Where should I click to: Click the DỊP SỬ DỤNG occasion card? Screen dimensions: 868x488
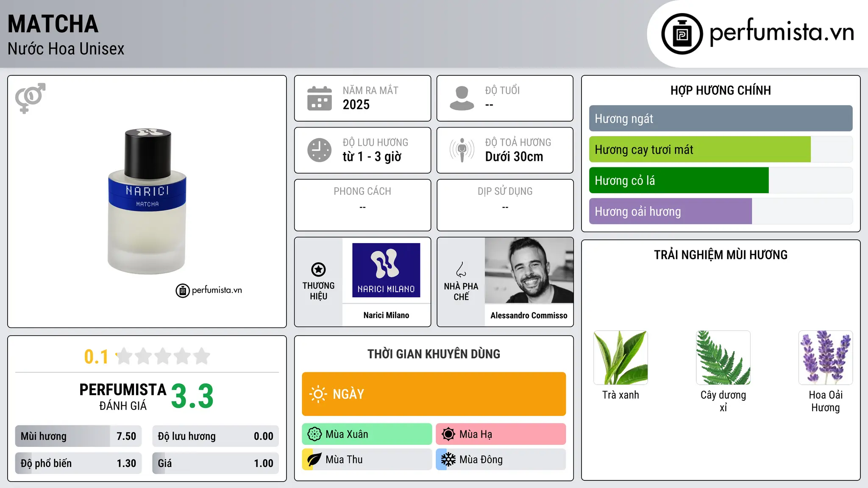[505, 205]
